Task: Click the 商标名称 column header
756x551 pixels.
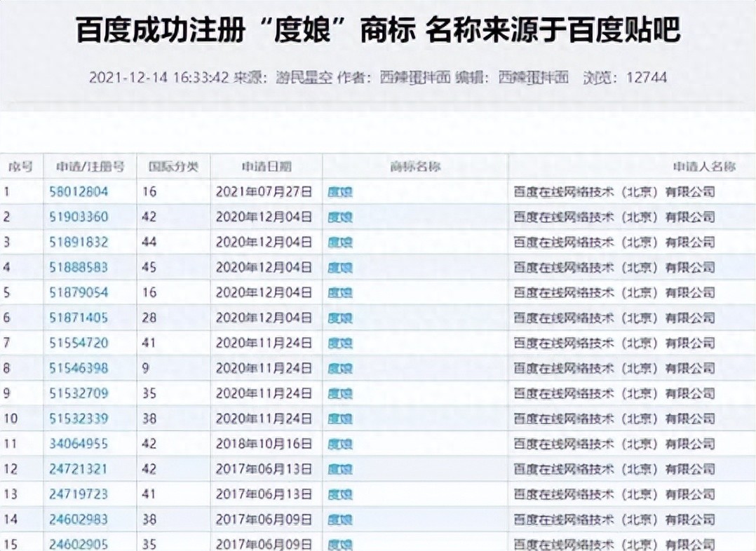Action: (x=415, y=167)
